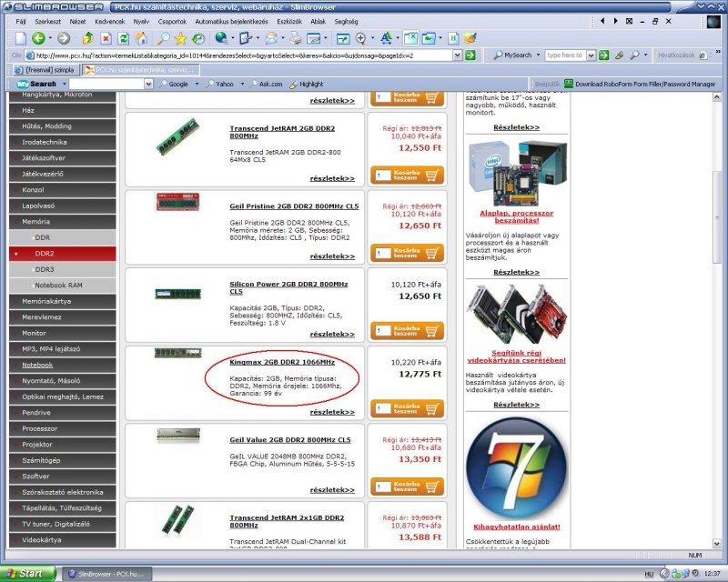Open the Geil Pristine 2GB DDR2 800MHz CL5 link
Viewport: 728px width, 582px height.
coord(294,206)
